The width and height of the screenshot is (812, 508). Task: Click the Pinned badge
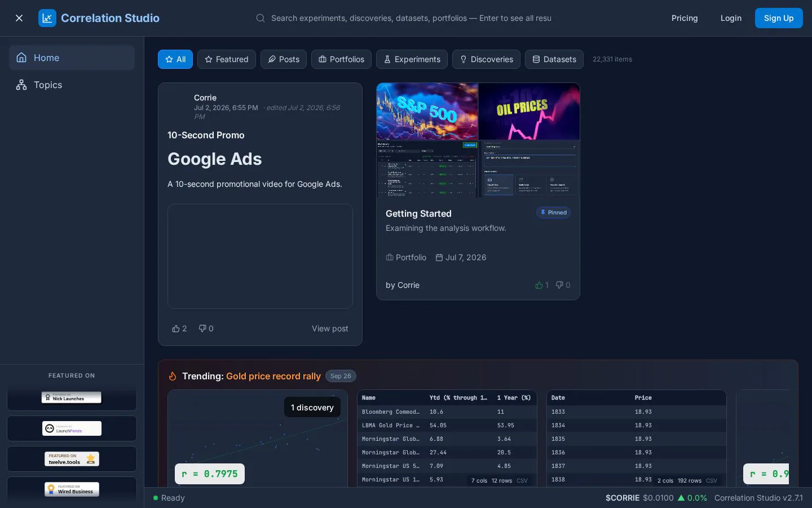click(553, 213)
